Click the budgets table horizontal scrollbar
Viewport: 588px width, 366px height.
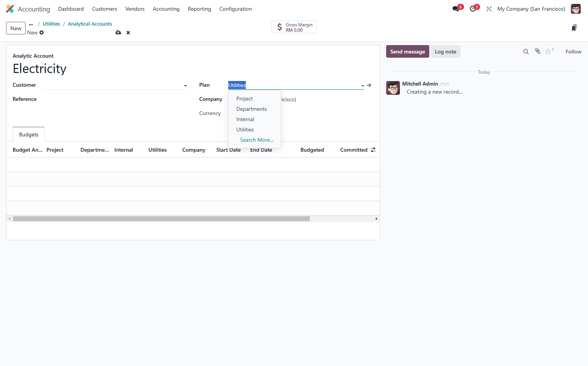[161, 219]
